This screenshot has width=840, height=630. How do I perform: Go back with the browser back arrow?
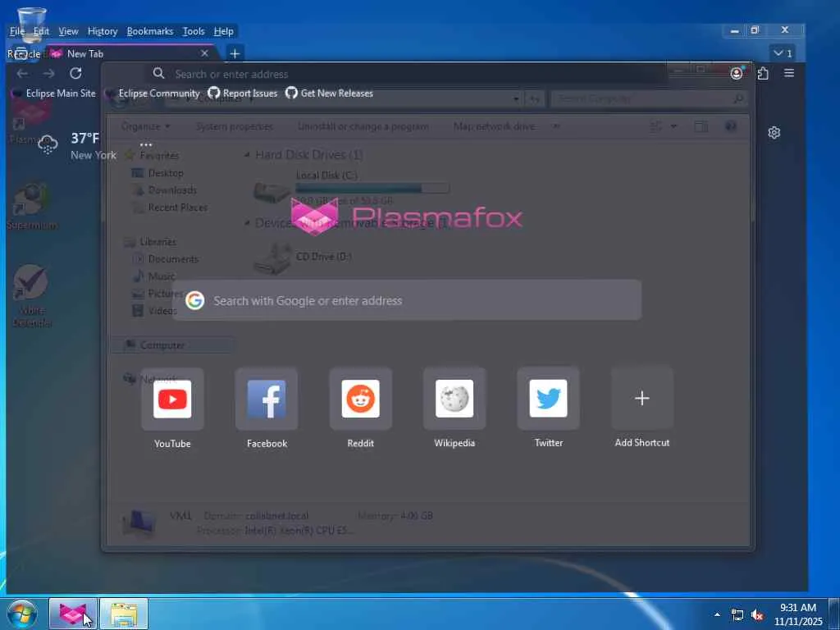tap(22, 73)
